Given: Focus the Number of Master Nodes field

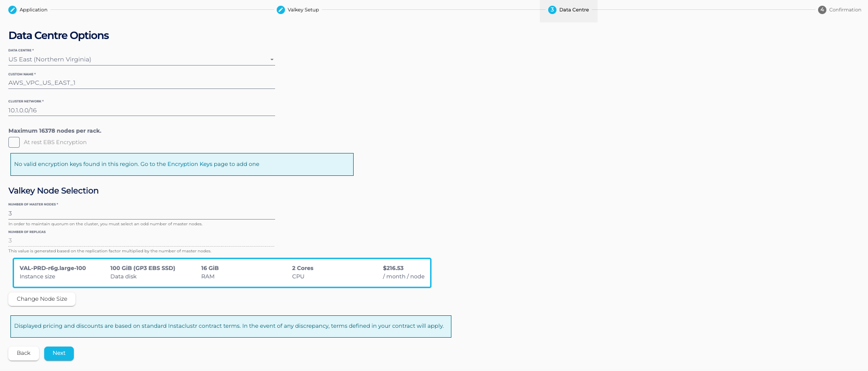Looking at the screenshot, I should 141,213.
